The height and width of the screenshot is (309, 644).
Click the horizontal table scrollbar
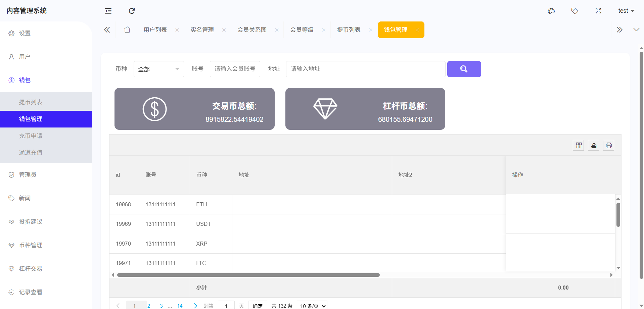point(248,275)
